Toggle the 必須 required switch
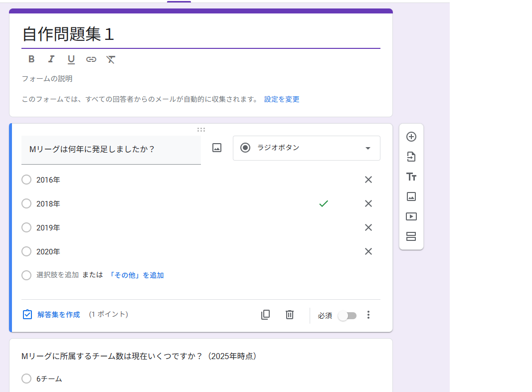 pyautogui.click(x=348, y=316)
